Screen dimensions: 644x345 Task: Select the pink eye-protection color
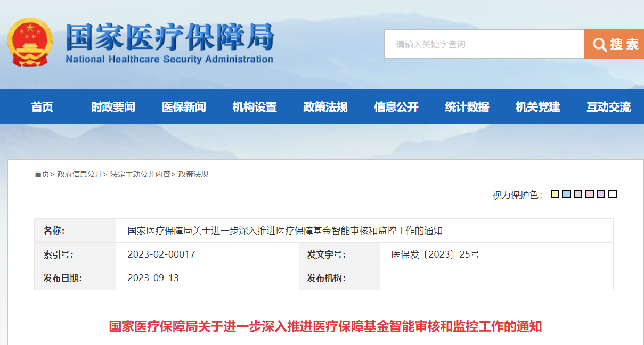[589, 194]
